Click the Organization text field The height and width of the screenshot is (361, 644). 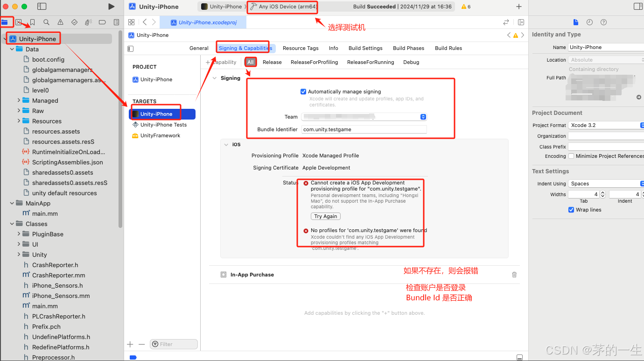click(606, 136)
